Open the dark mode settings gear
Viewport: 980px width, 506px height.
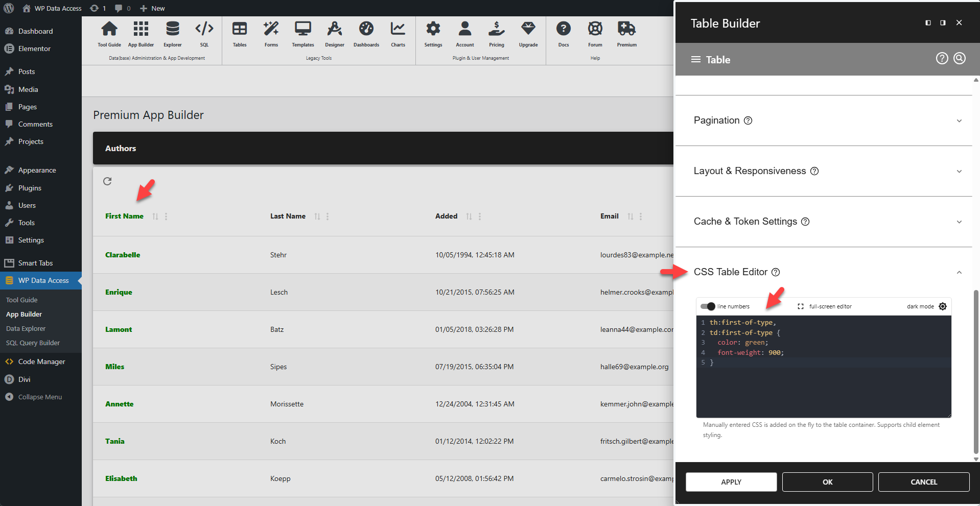click(x=943, y=306)
